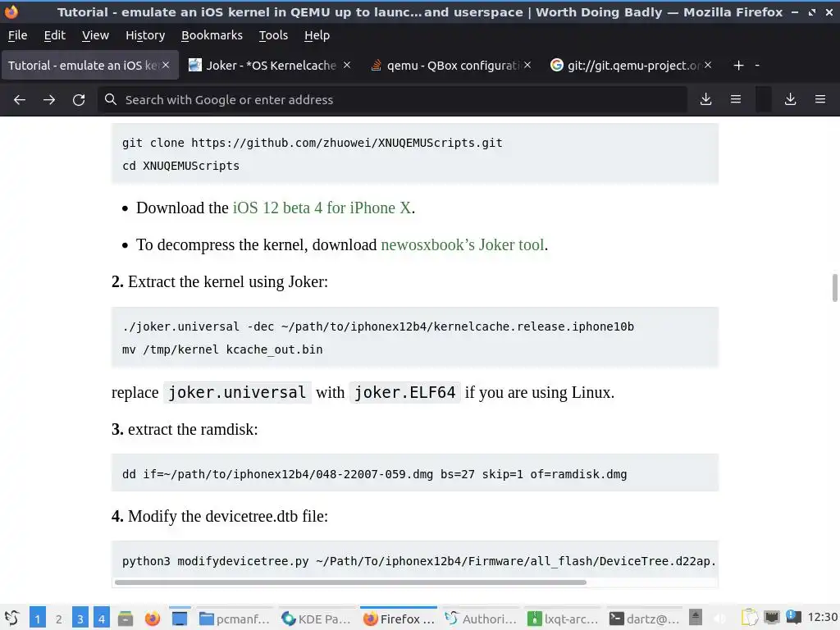The image size is (840, 630).
Task: Click the heading 'Modify the devicetree.dtb file:'
Action: coord(228,517)
